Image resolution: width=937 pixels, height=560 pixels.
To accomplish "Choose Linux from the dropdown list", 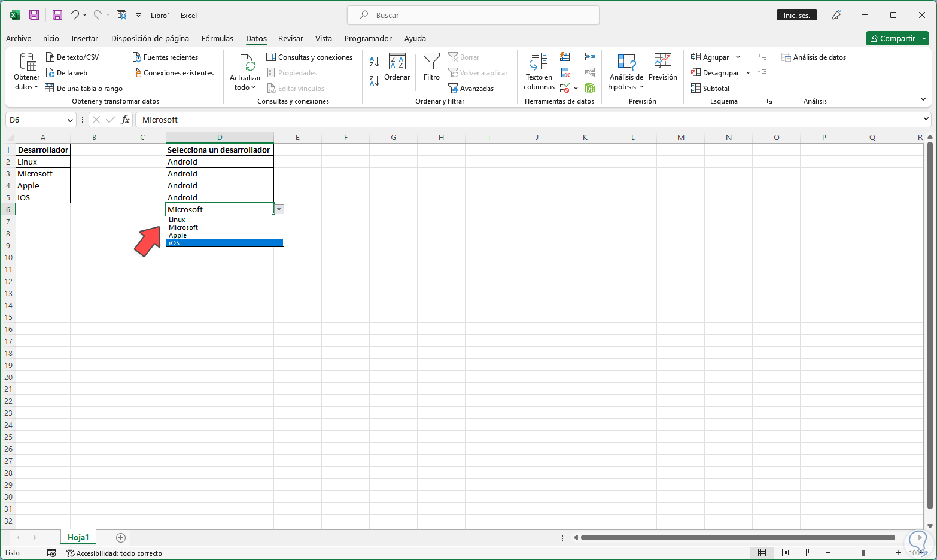I will [225, 220].
